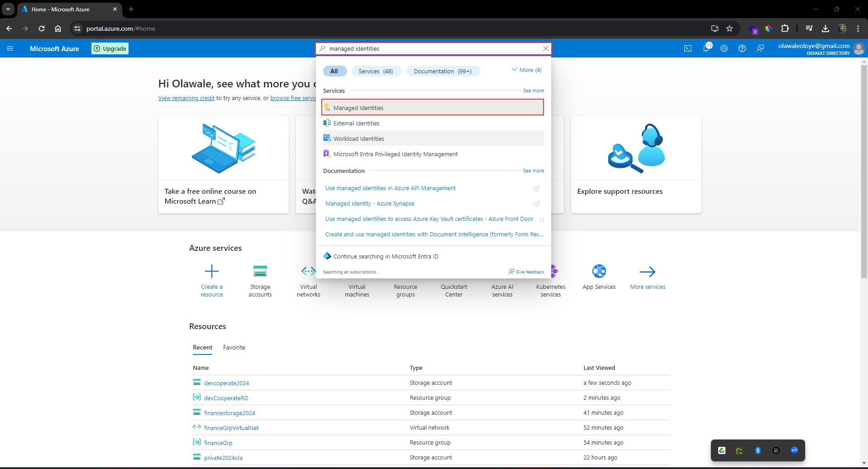The width and height of the screenshot is (868, 469).
Task: Open the Kubernetes services icon
Action: 550,271
